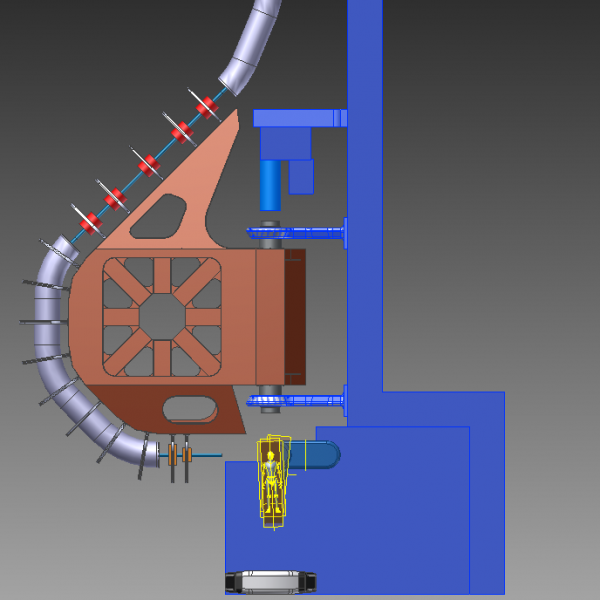Click the orange elements on lower beamline

[x=180, y=455]
